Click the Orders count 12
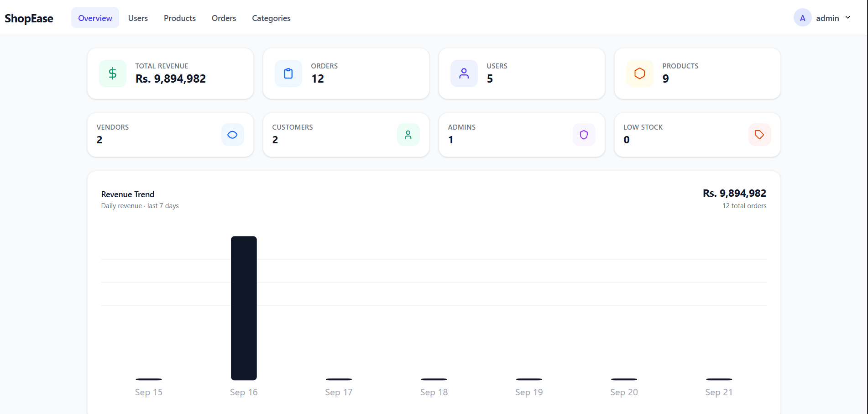868x414 pixels. 318,79
